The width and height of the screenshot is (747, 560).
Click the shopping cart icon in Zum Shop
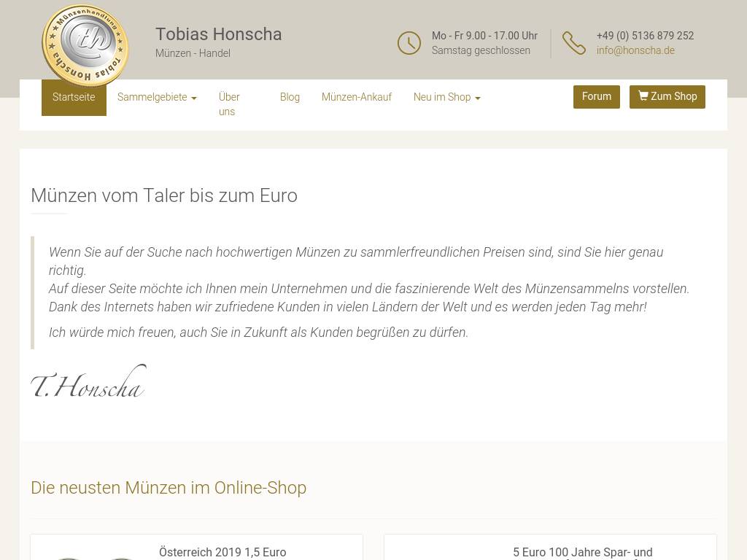point(643,96)
